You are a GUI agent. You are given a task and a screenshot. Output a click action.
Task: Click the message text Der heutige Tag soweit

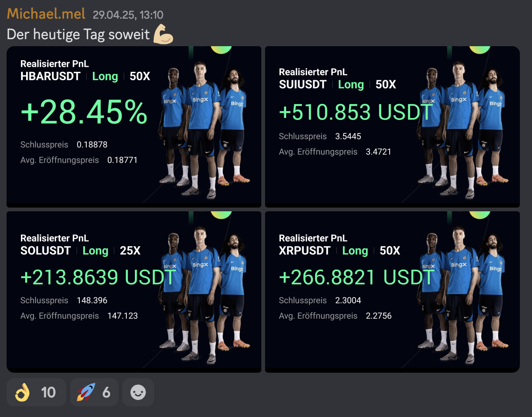coord(78,35)
